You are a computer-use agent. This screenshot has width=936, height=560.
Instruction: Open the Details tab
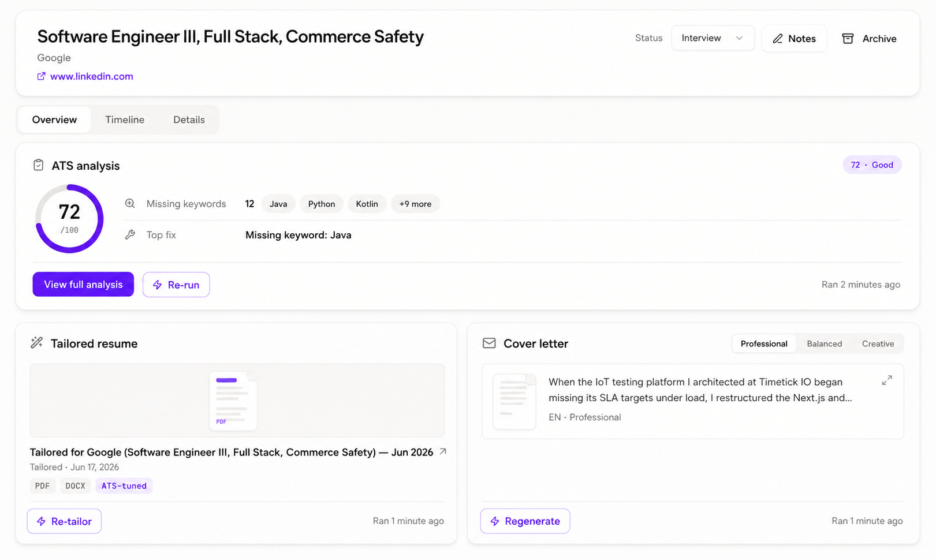tap(189, 120)
